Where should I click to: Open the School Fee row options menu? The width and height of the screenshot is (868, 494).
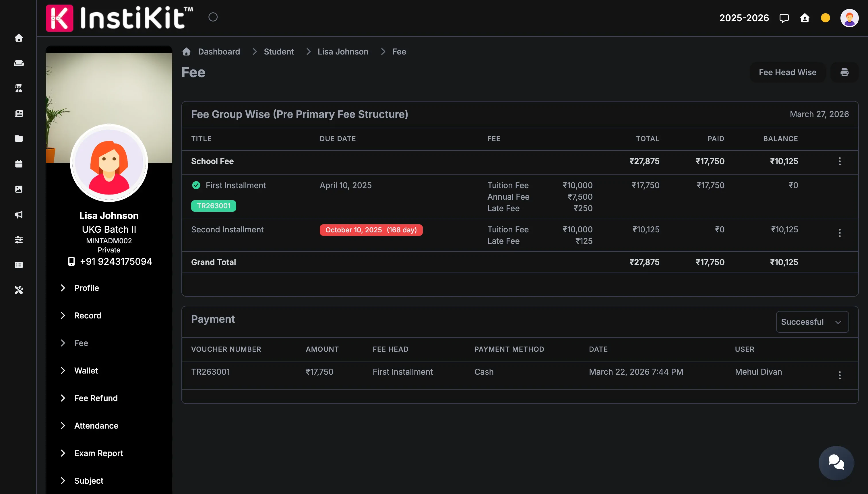[x=840, y=162]
